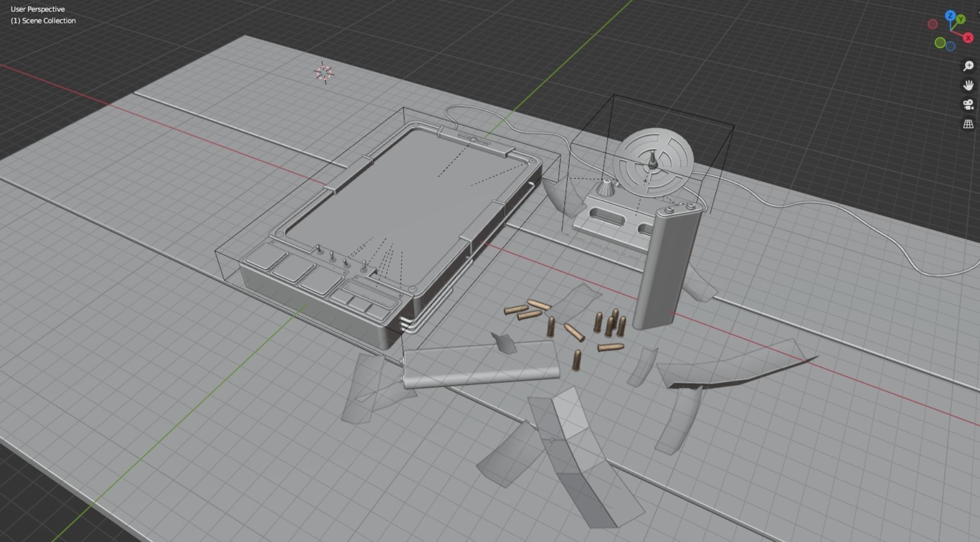This screenshot has width=980, height=542.
Task: Click the X axis on the navigation gizmo
Action: pyautogui.click(x=968, y=37)
